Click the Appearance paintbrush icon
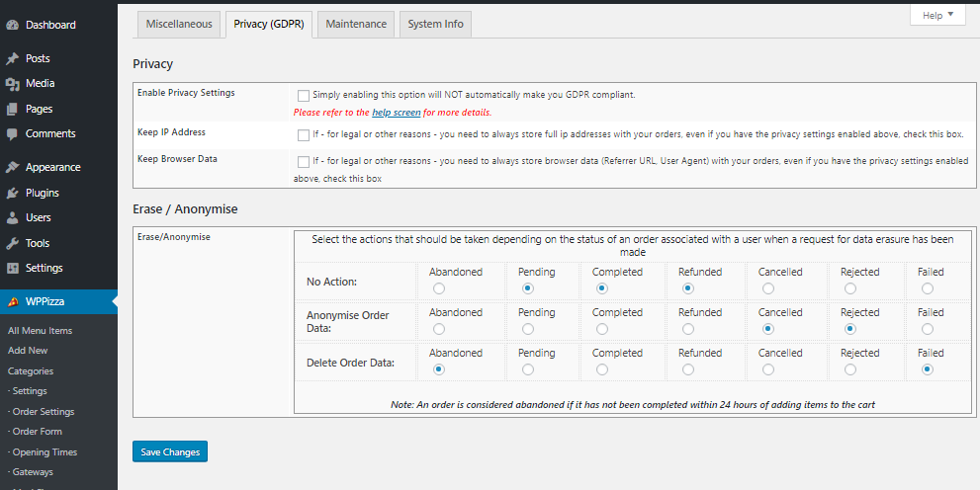The height and width of the screenshot is (490, 980). (x=13, y=168)
